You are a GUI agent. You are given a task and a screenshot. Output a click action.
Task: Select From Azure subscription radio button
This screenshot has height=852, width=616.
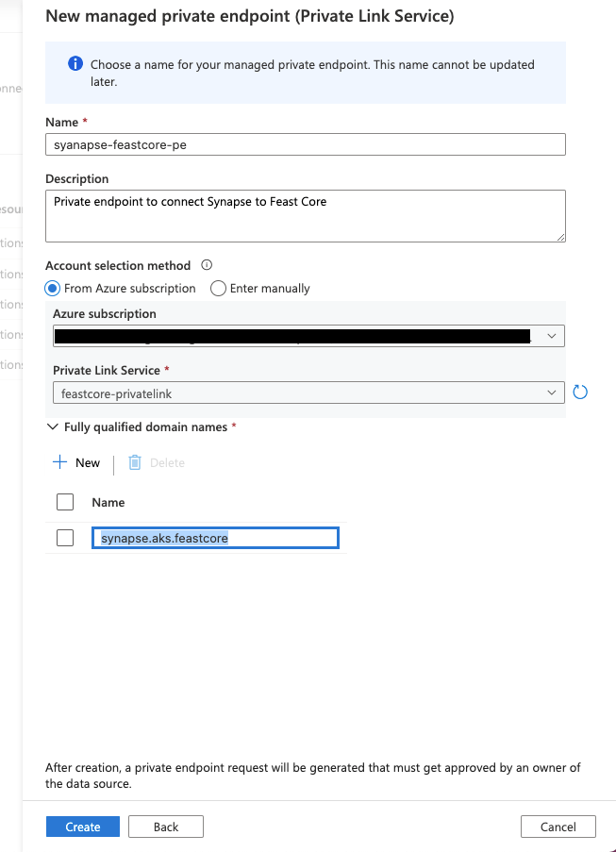coord(52,289)
